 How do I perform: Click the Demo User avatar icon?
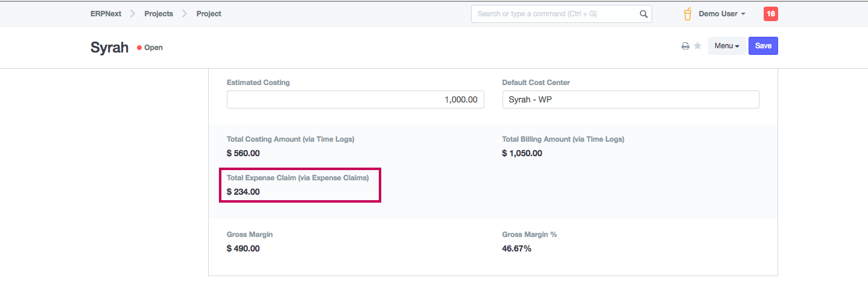point(688,14)
